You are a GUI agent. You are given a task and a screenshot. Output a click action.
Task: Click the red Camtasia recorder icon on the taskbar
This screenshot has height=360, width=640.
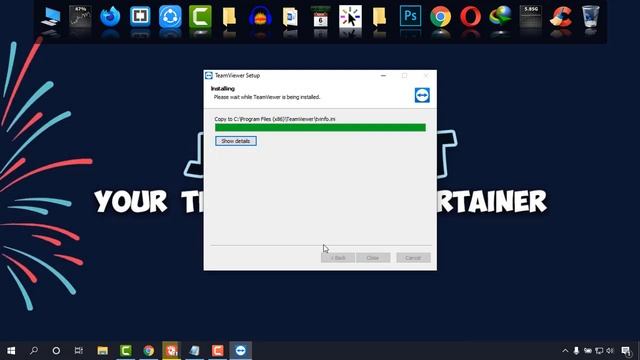pyautogui.click(x=218, y=351)
